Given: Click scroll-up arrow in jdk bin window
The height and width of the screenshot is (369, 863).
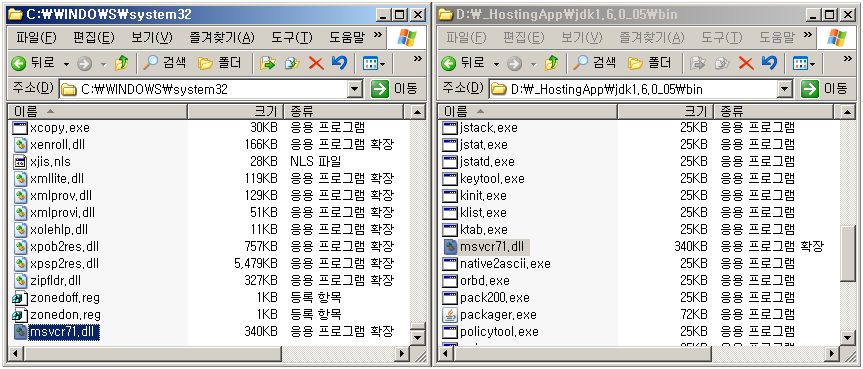Looking at the screenshot, I should pos(848,112).
